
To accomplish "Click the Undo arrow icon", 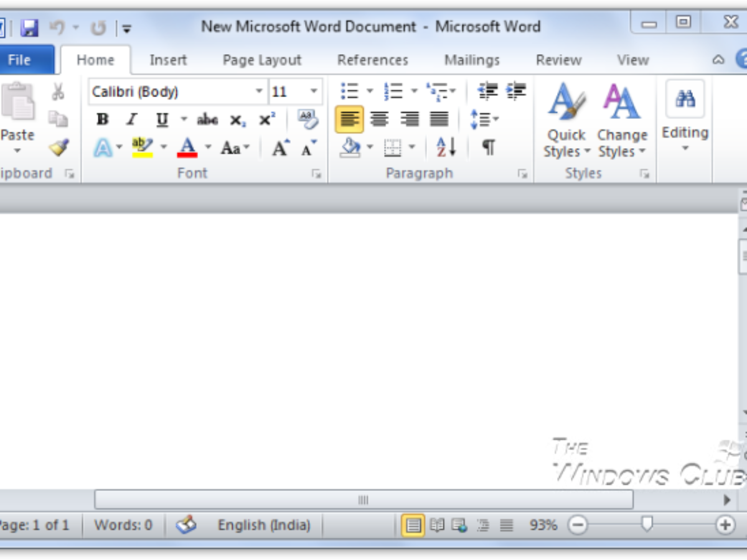I will [57, 27].
